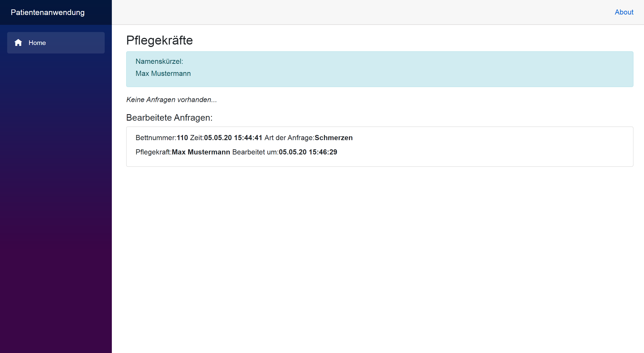
Task: Click processed time 05.05.20 15:46:29
Action: click(x=308, y=152)
